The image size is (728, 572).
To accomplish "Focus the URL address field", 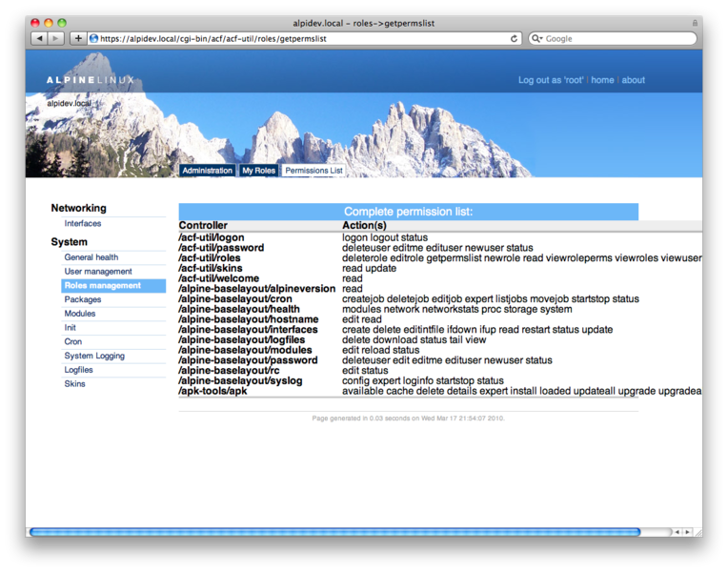I will 304,38.
